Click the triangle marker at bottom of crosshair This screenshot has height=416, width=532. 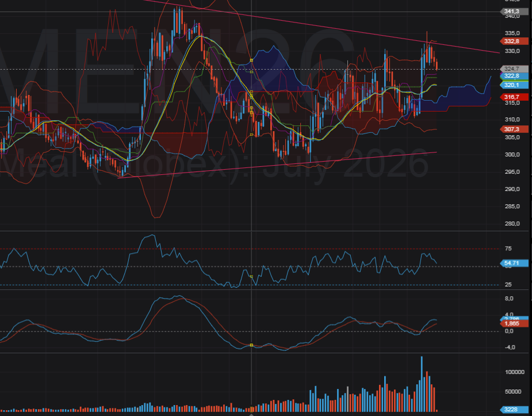tap(251, 413)
